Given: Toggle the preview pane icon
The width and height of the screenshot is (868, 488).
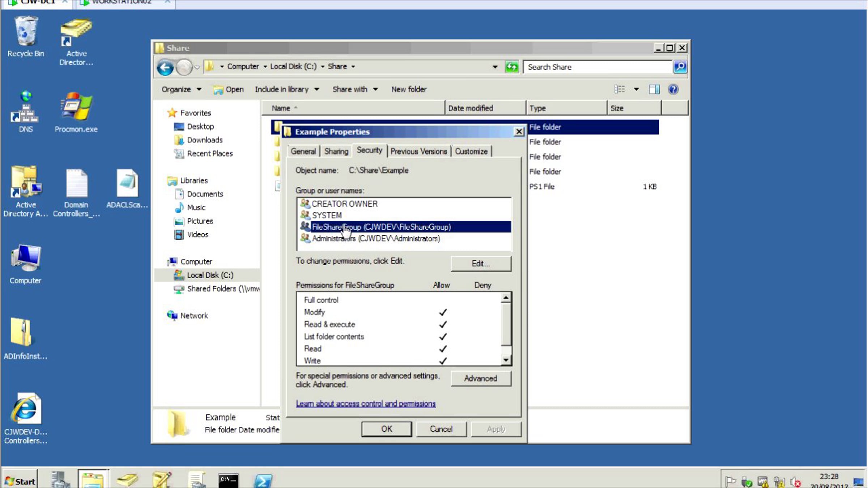Looking at the screenshot, I should [654, 89].
